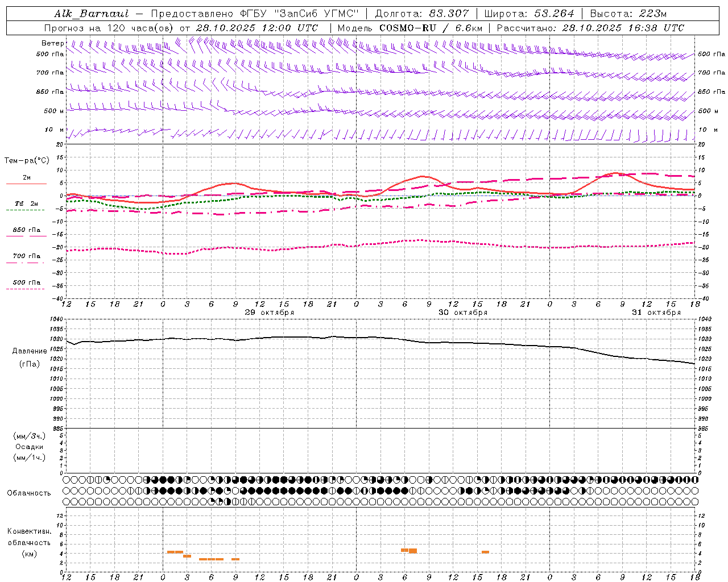This screenshot has height=582, width=728.
Task: Click the 12 value on left convective height axis
Action: [x=59, y=516]
